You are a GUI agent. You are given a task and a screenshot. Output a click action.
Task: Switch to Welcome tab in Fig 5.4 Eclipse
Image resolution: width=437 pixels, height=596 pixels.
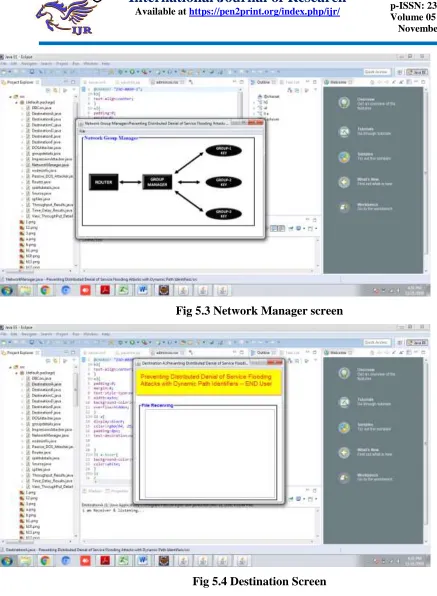(338, 353)
